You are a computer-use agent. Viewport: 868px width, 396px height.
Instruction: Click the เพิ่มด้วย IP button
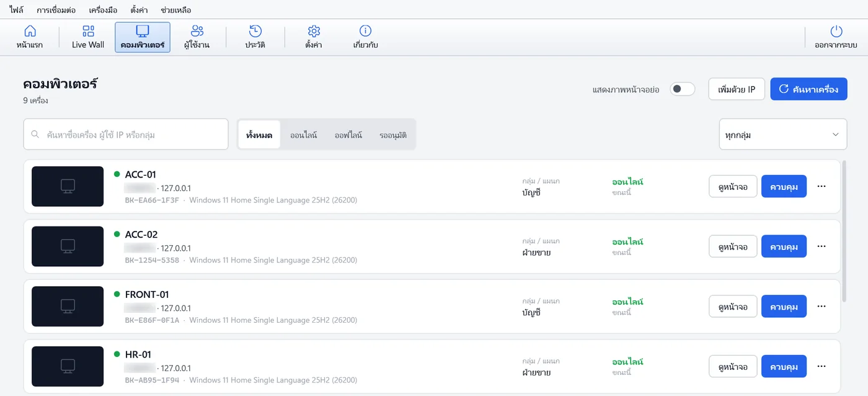pos(737,89)
